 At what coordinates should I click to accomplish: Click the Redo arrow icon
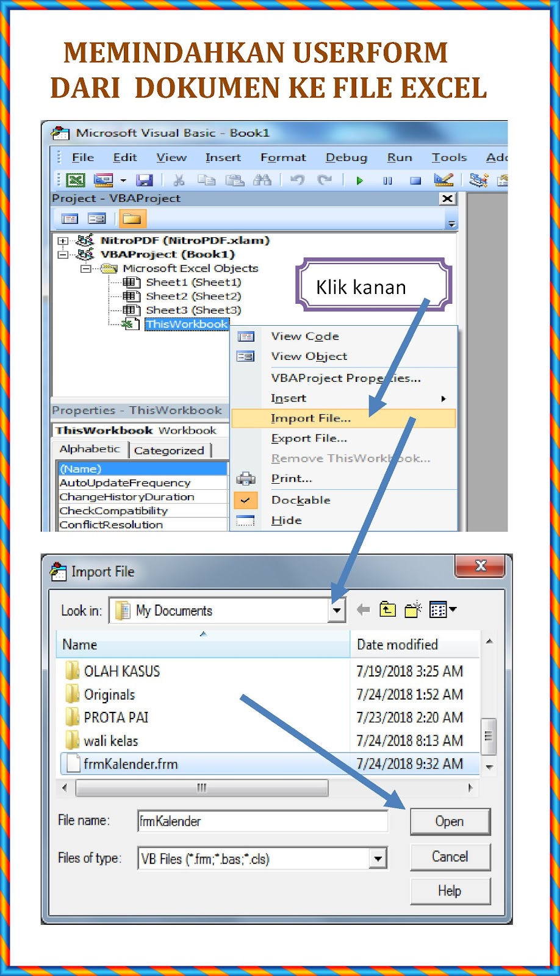(x=325, y=180)
